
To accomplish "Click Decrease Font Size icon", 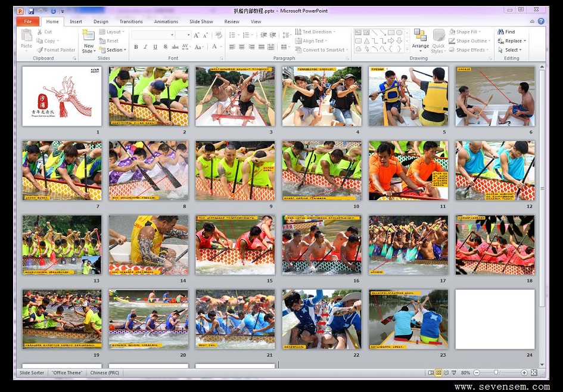I will coord(206,35).
